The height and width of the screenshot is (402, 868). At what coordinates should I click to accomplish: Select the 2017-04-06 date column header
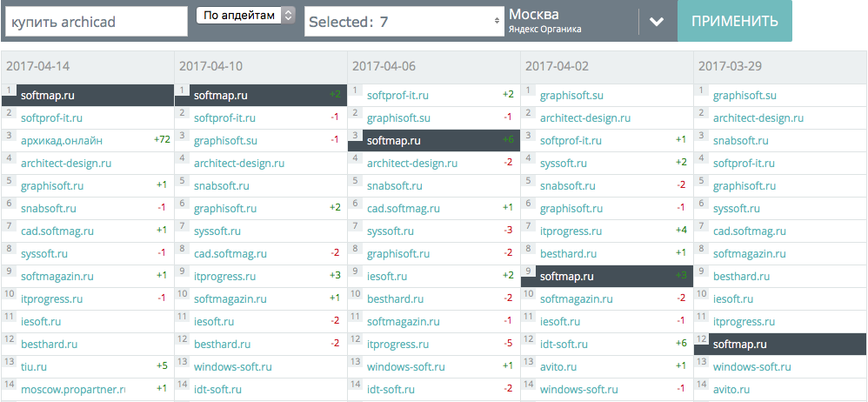(x=384, y=65)
